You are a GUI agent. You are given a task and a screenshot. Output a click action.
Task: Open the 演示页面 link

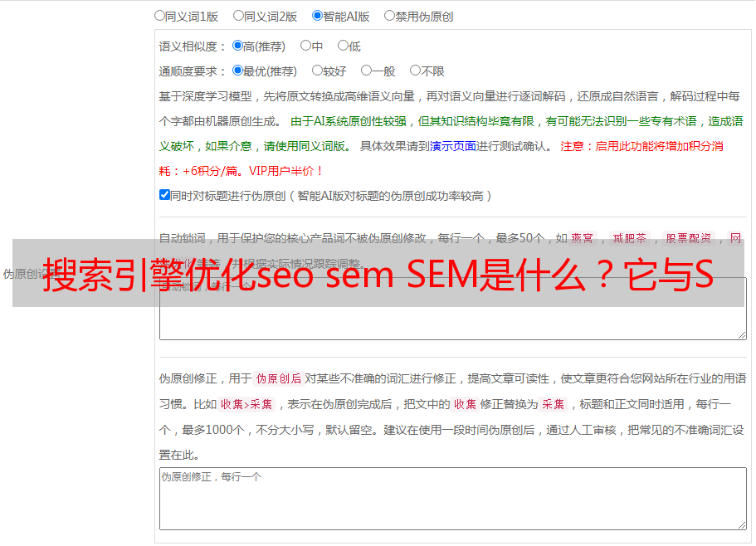[x=453, y=146]
